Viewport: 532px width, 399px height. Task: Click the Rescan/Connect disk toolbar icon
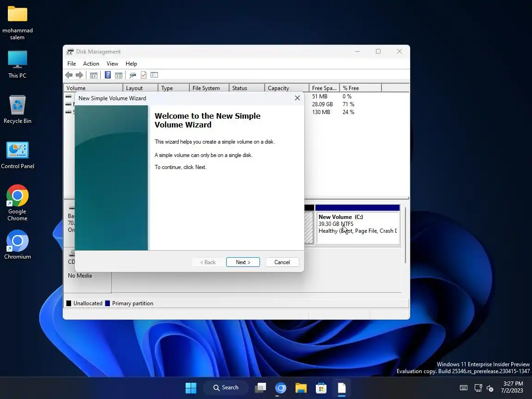pos(133,75)
